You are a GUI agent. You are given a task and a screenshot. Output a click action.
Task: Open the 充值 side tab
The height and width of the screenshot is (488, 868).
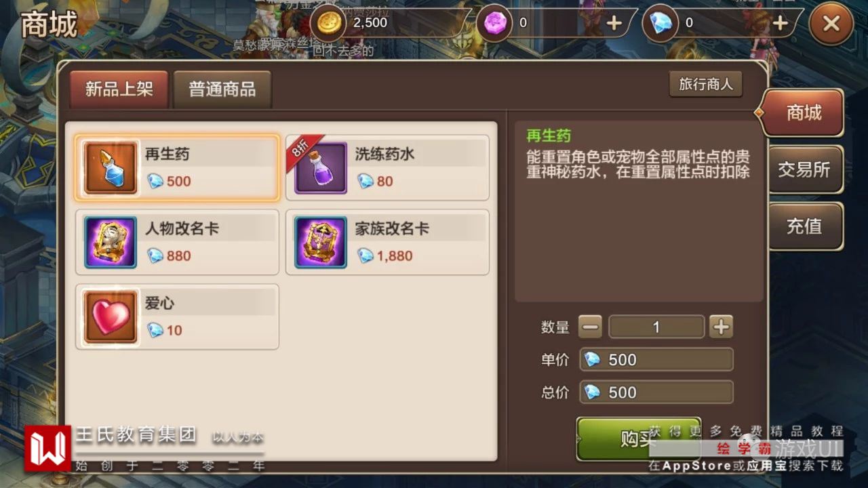click(x=804, y=226)
